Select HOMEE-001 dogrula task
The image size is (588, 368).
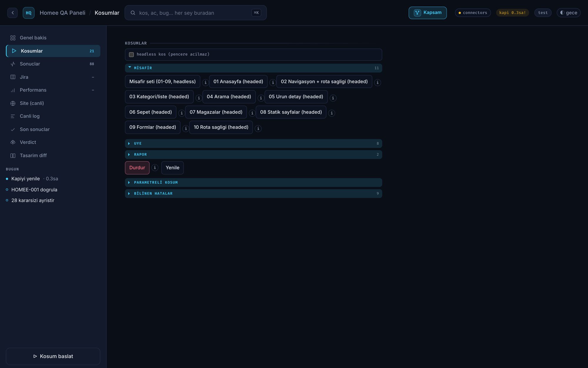pyautogui.click(x=34, y=190)
